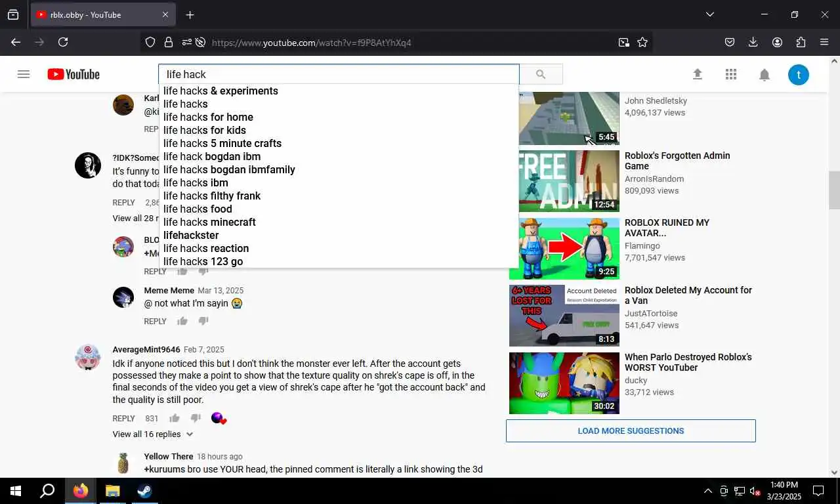Reply to Meme Meme comment
The image size is (840, 504).
tap(155, 321)
